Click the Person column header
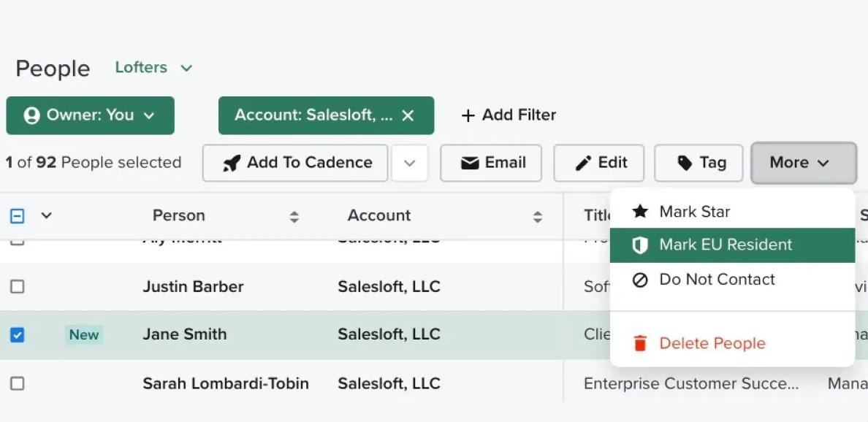This screenshot has width=868, height=422. click(179, 215)
